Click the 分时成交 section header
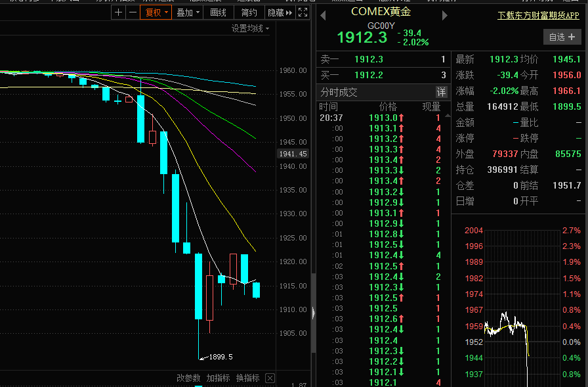This screenshot has height=387, width=588. click(339, 92)
